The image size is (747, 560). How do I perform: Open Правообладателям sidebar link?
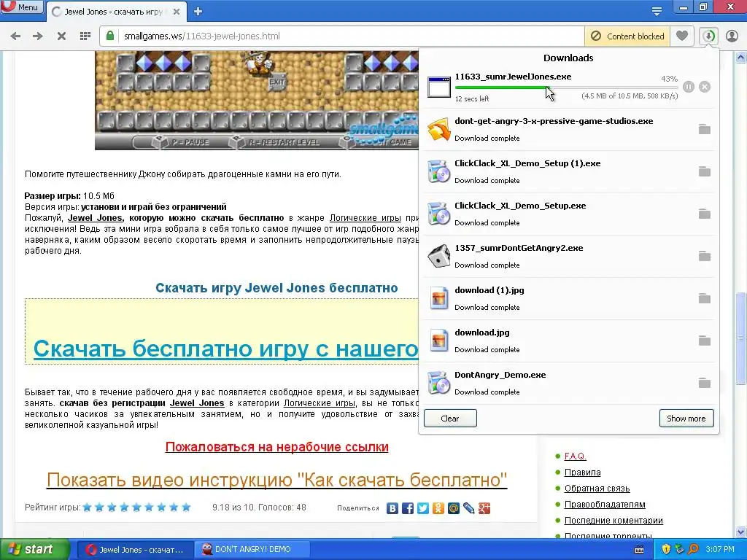[x=605, y=505]
